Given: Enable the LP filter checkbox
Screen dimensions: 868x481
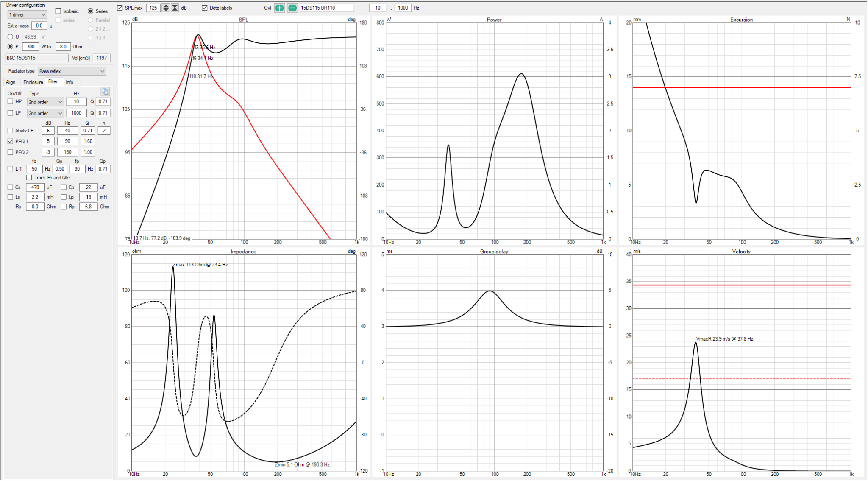Looking at the screenshot, I should click(11, 113).
